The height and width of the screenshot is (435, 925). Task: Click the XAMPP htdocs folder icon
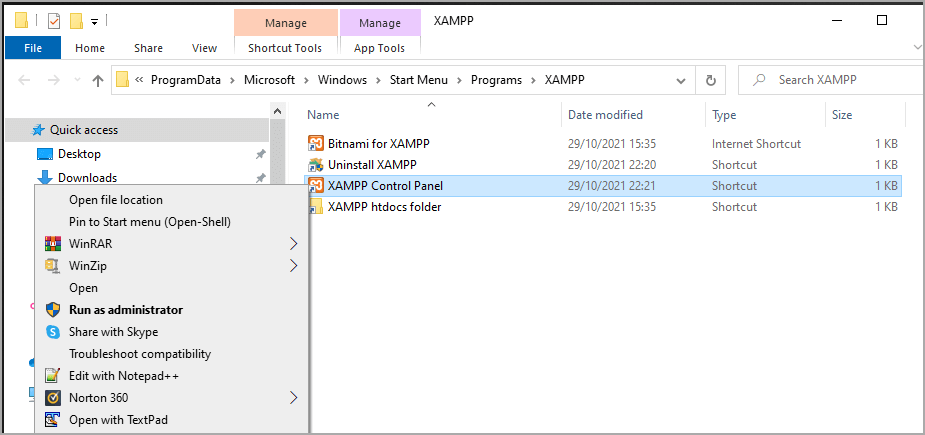coord(315,207)
